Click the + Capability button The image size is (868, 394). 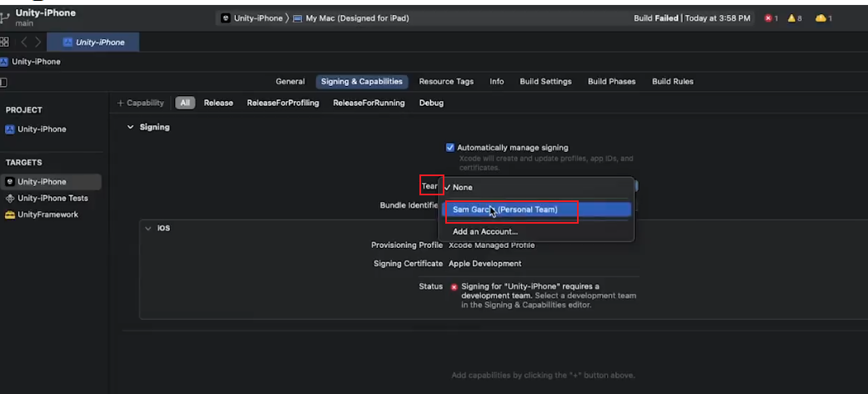[x=141, y=103]
